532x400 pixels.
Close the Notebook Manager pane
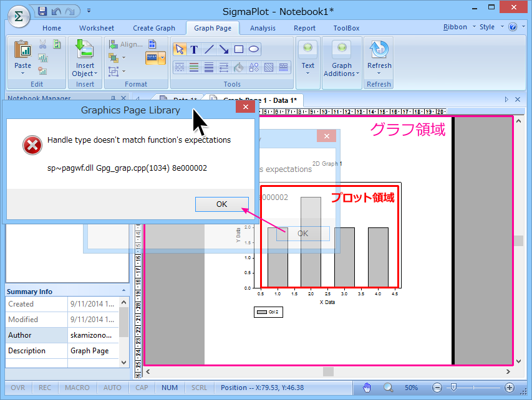[123, 98]
